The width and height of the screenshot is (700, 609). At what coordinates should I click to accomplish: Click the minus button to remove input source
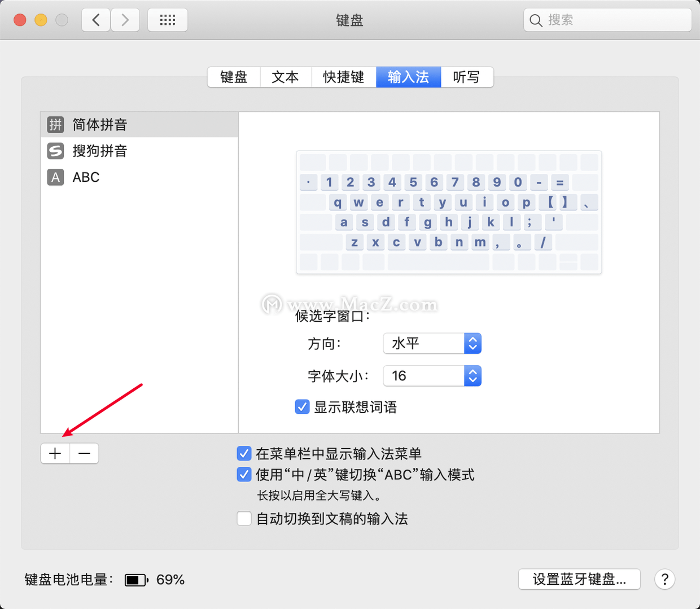click(84, 453)
